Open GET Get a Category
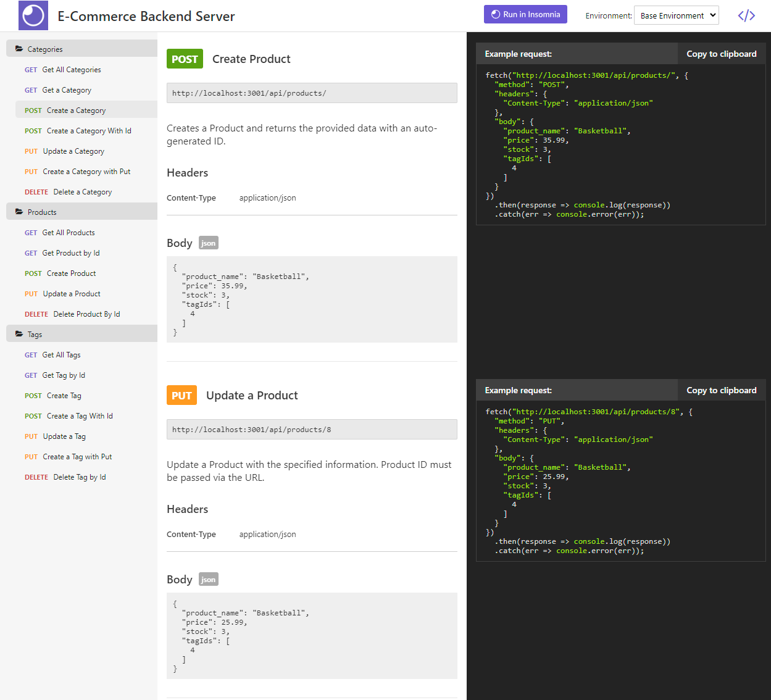This screenshot has height=700, width=771. [86, 90]
